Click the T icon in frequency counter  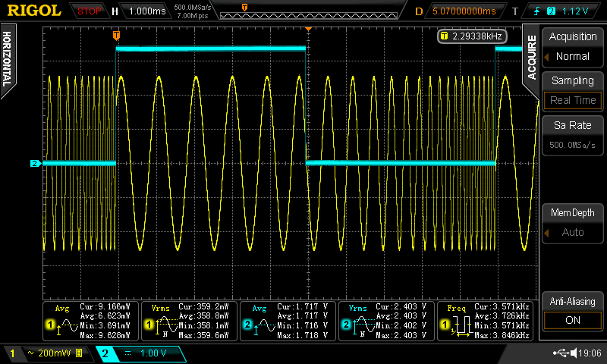444,36
